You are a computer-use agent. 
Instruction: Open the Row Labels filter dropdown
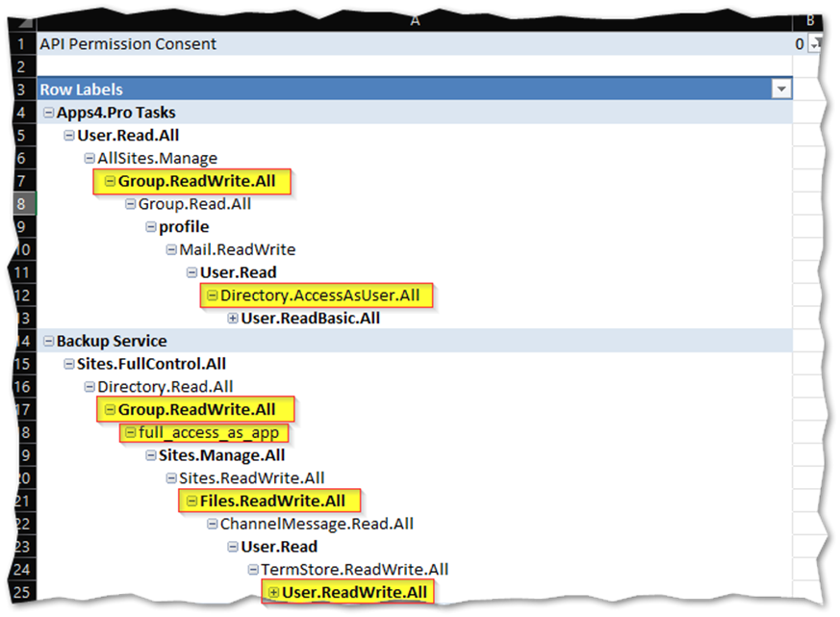[x=779, y=89]
